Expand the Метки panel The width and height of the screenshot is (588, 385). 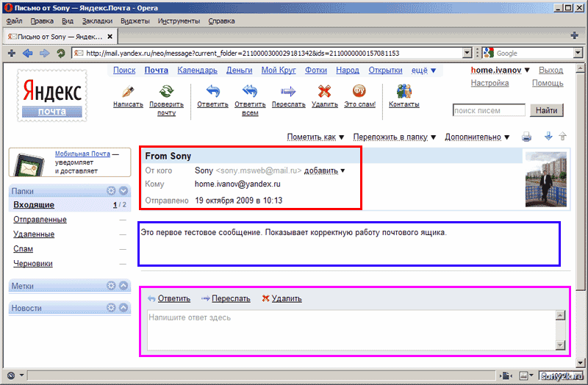click(123, 286)
